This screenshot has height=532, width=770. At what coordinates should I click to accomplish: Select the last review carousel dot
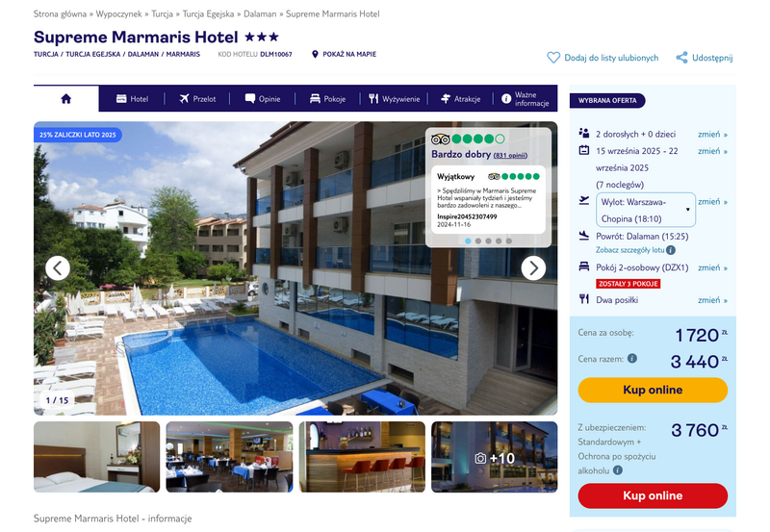[x=509, y=241]
